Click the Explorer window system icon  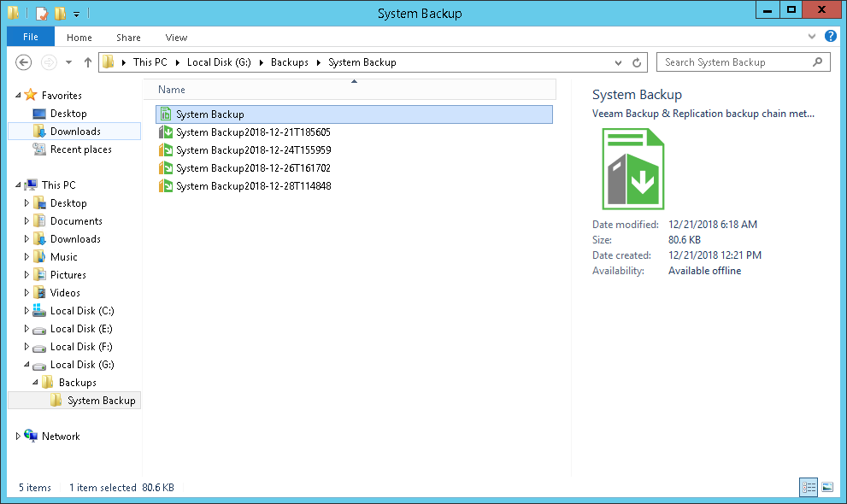tap(14, 13)
